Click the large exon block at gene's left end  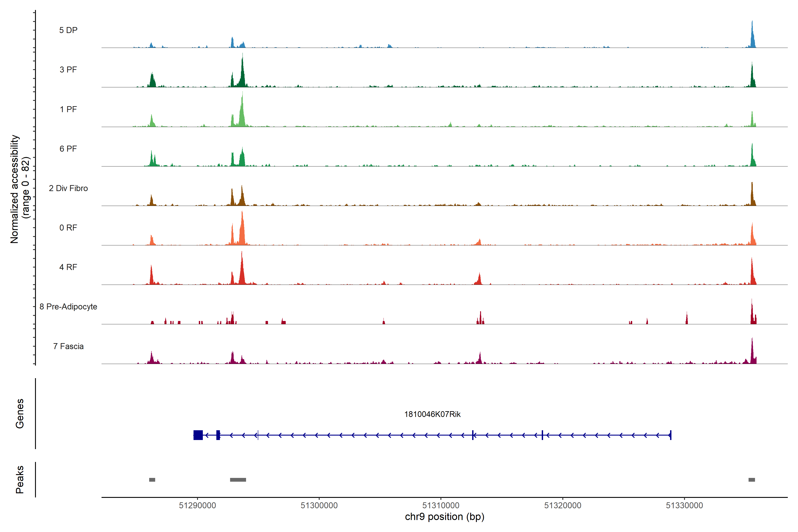pyautogui.click(x=198, y=435)
